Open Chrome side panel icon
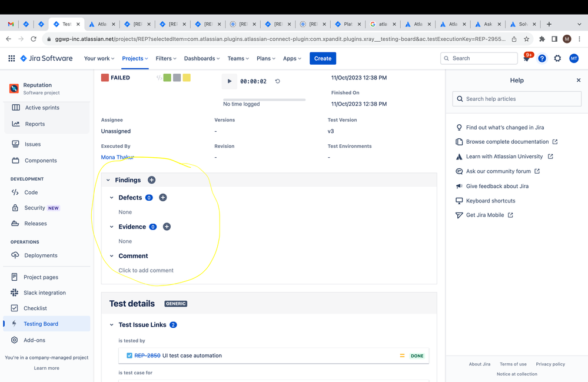The height and width of the screenshot is (382, 588). tap(554, 39)
